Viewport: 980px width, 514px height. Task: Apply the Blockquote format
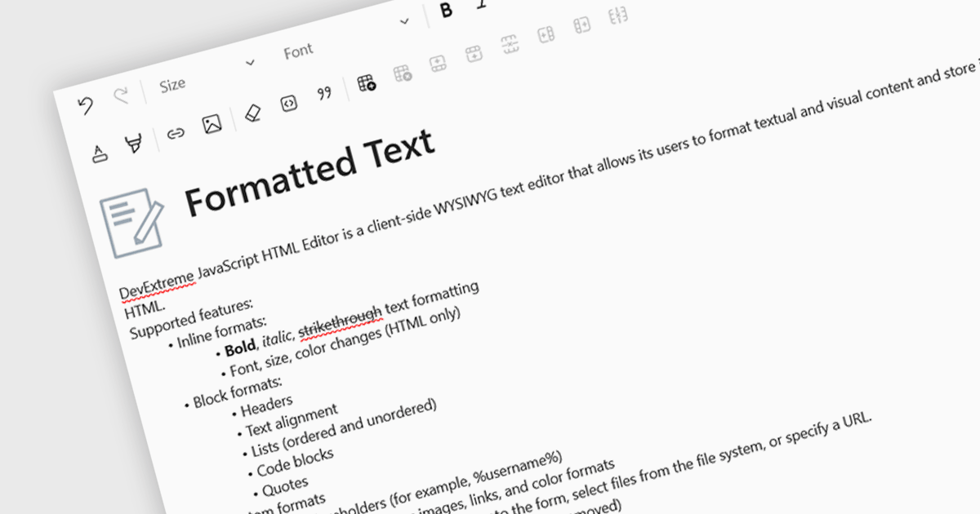point(325,93)
